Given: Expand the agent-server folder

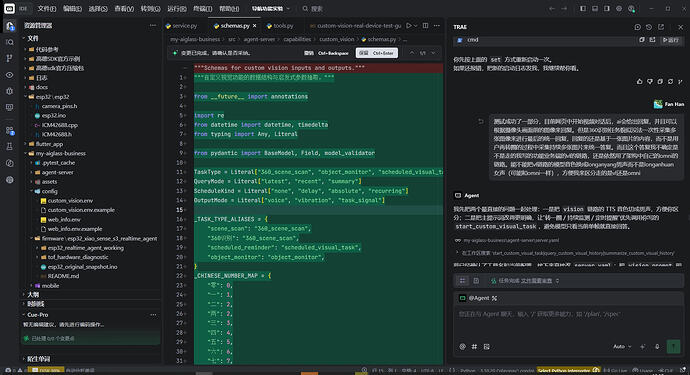Looking at the screenshot, I should [x=31, y=173].
